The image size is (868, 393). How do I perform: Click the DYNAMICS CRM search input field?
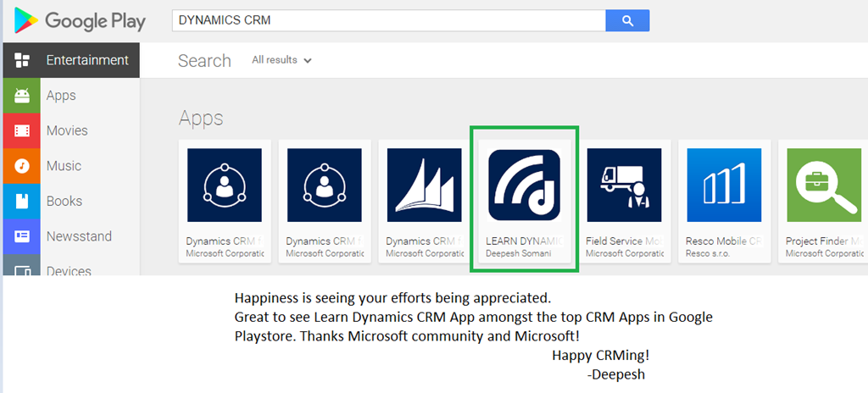coord(388,20)
